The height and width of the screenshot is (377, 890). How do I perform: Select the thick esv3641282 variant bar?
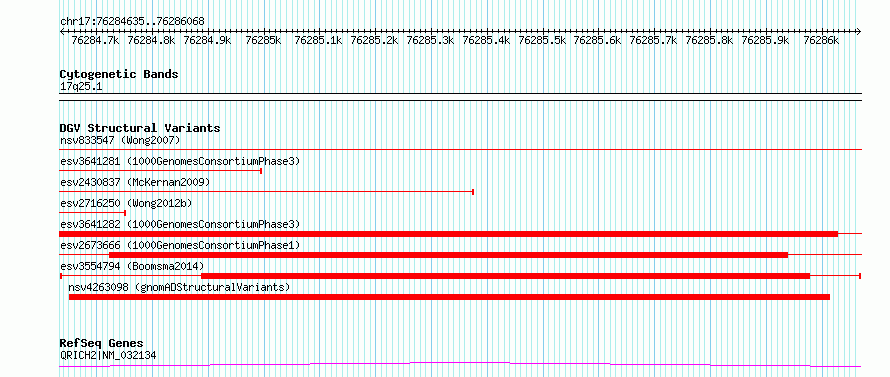pyautogui.click(x=448, y=234)
